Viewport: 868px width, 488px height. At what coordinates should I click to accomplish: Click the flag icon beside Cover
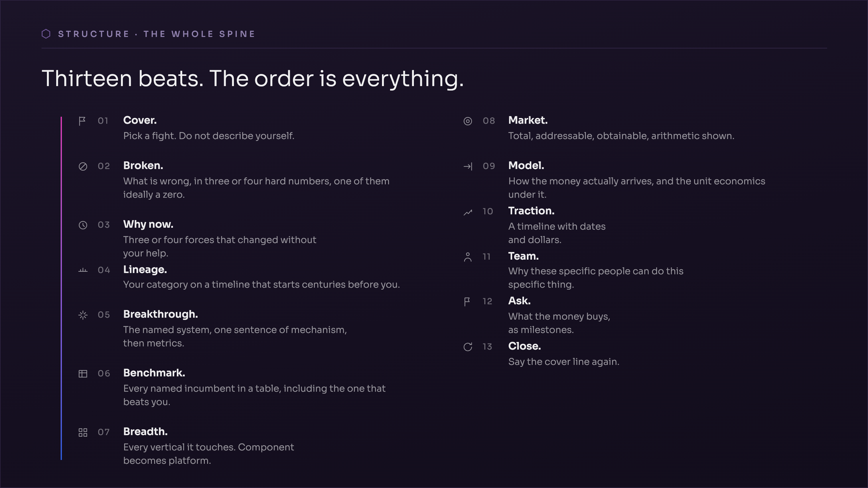(x=82, y=121)
